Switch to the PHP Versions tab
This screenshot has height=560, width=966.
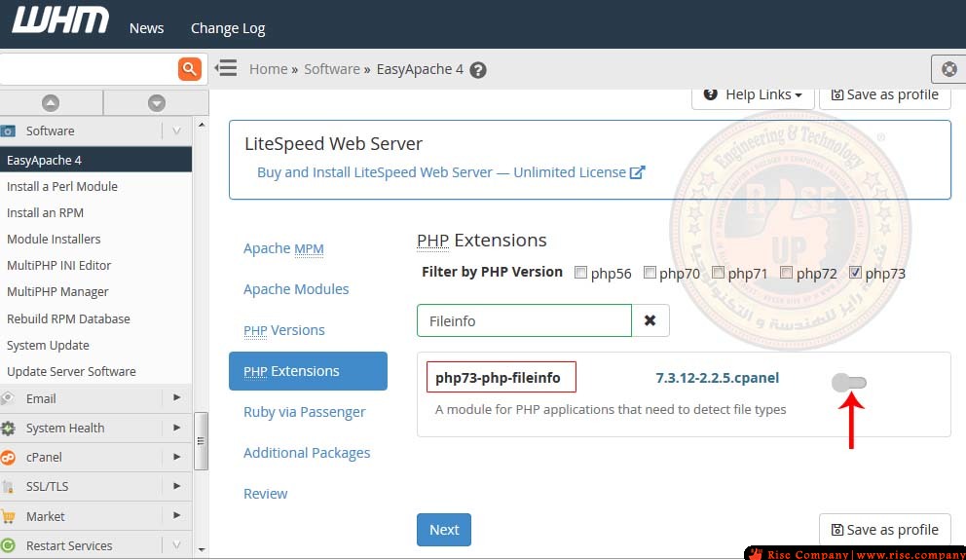pyautogui.click(x=284, y=330)
